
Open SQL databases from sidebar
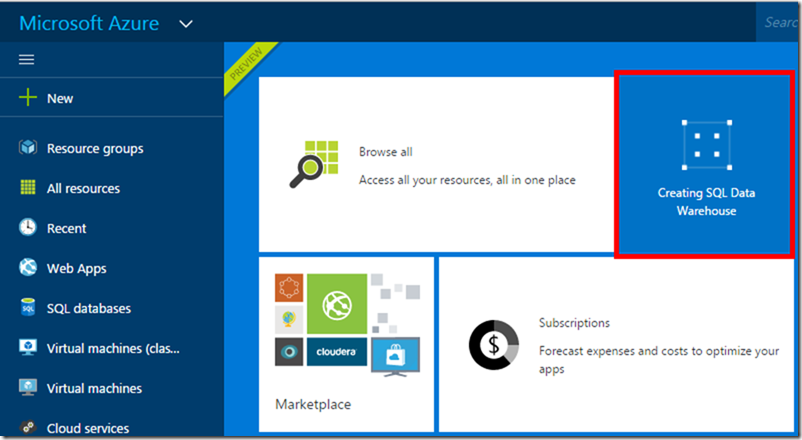(x=89, y=309)
